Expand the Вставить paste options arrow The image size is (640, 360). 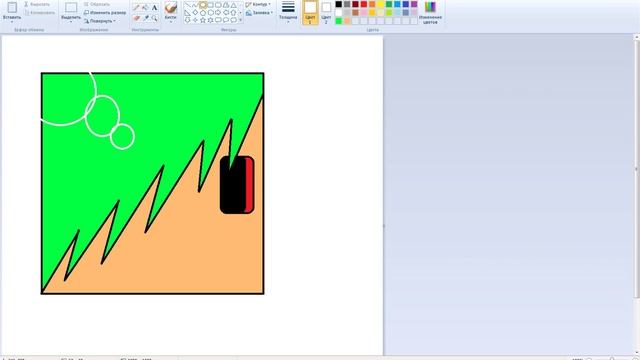[12, 22]
